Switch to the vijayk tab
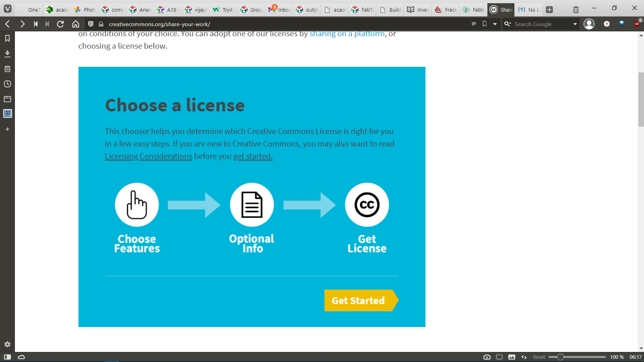Viewport: 644px width, 362px height. [196, 10]
